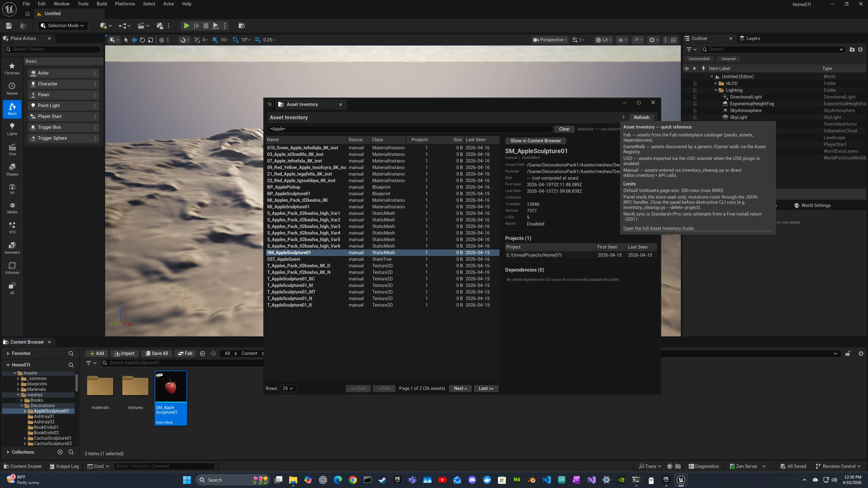Open the Tools menu

pyautogui.click(x=83, y=4)
